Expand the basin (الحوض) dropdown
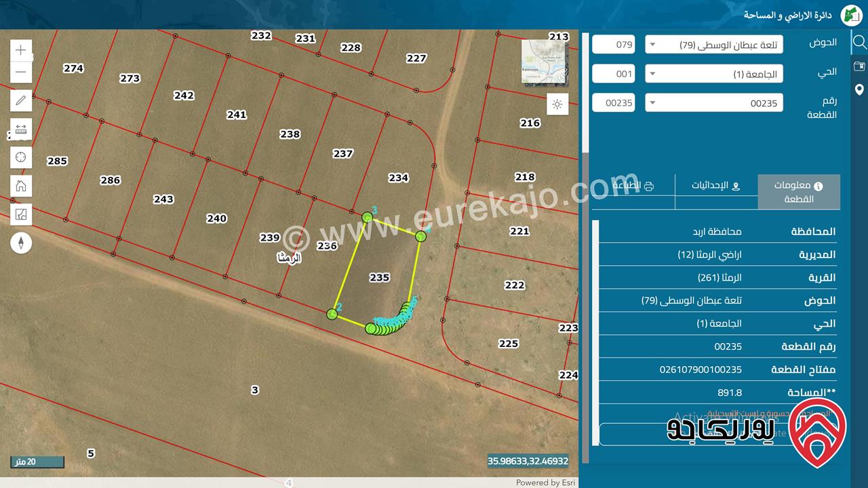Screen dimensions: 868x488 [714, 45]
